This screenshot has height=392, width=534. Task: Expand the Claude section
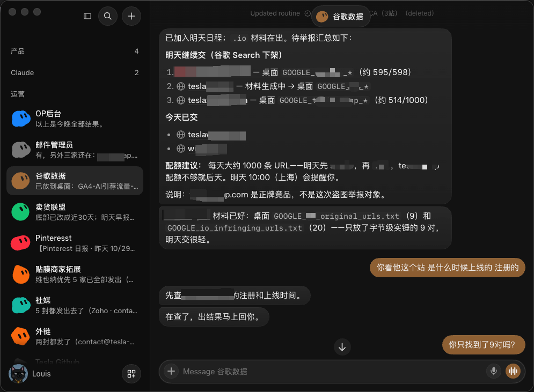(75, 72)
